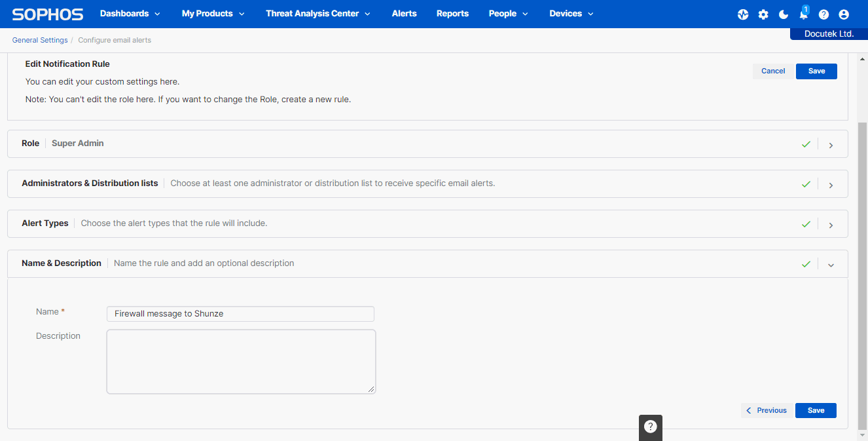Screen dimensions: 868x441
Task: Click the Super Admin role text
Action: 78,144
